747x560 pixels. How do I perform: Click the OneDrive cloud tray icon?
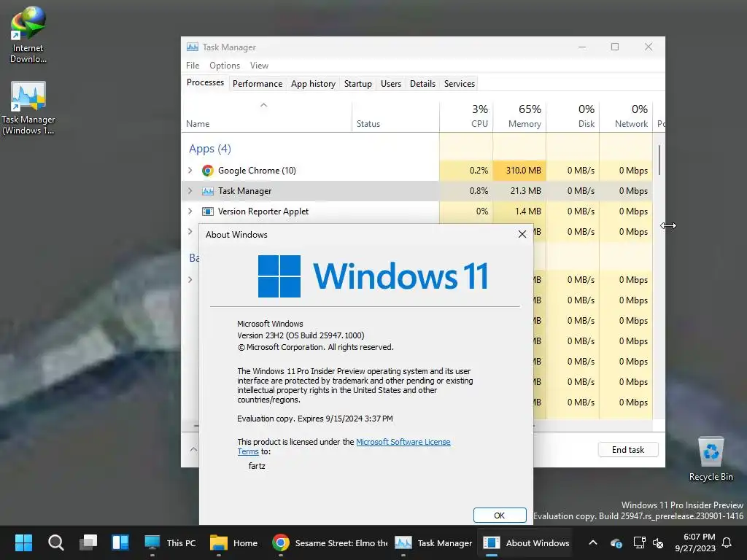[616, 542]
